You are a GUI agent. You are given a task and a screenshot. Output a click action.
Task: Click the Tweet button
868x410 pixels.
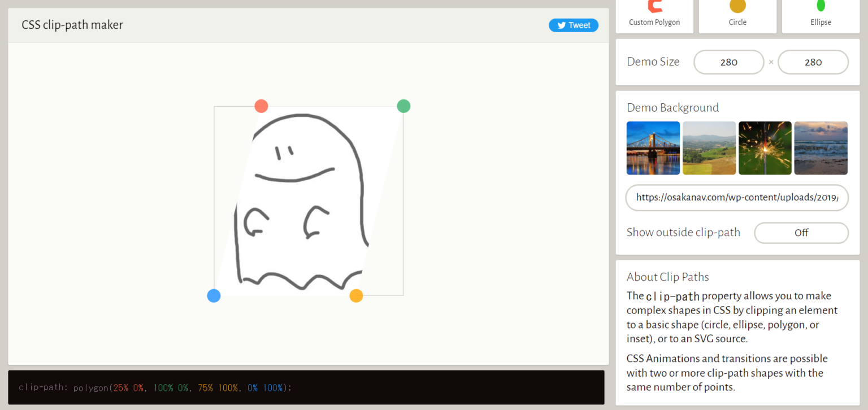[x=574, y=25]
